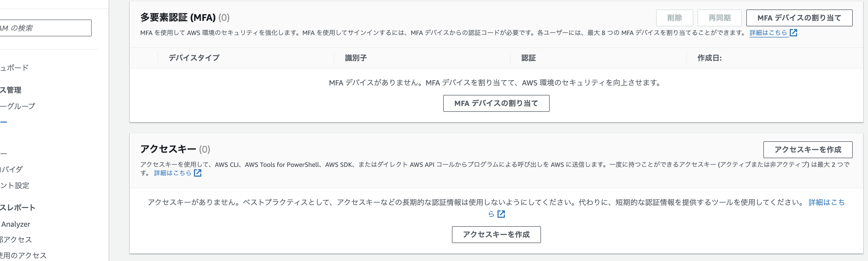Click the デバイスタイプ column header

point(194,58)
